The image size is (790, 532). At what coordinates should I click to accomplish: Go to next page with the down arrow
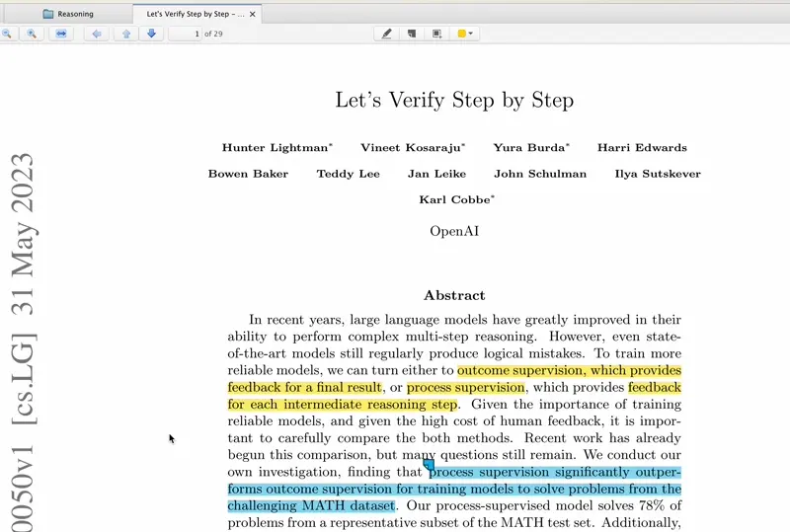[x=151, y=34]
